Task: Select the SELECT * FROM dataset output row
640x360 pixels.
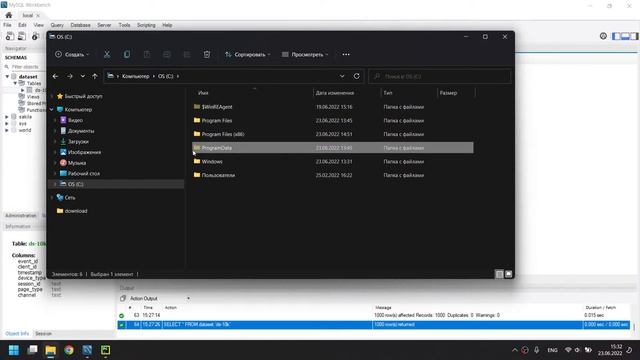Action: tap(373, 324)
